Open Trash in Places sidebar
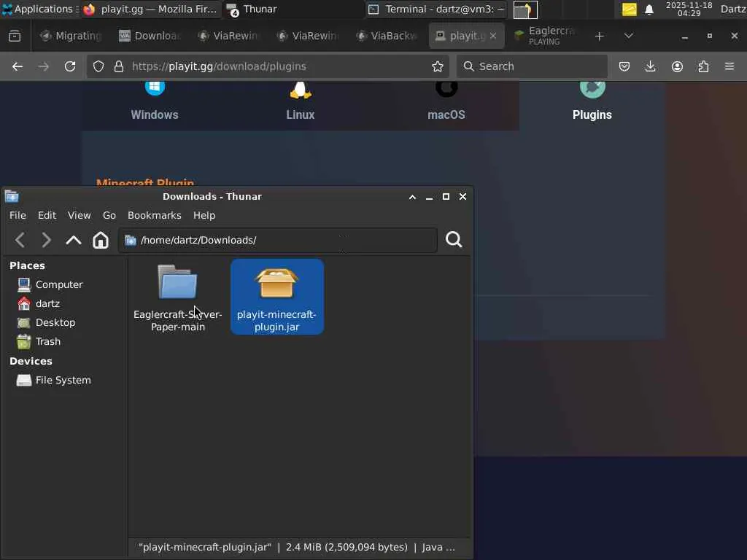This screenshot has height=560, width=747. (39, 341)
